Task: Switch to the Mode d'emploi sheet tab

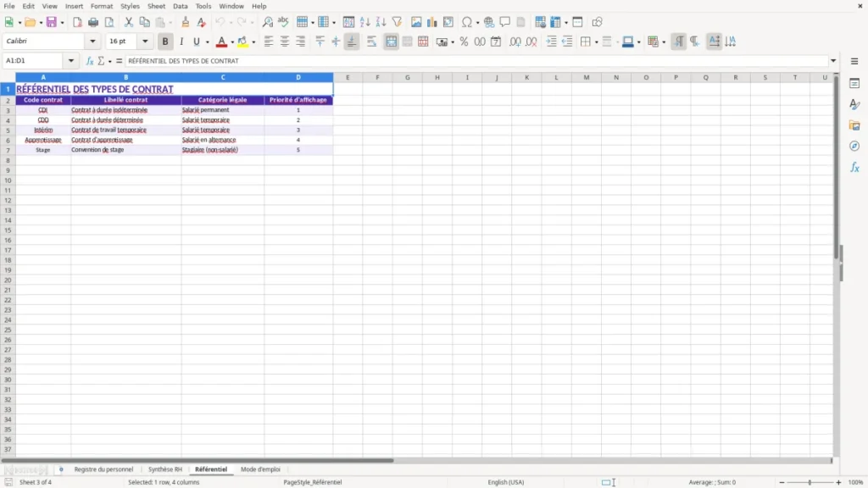Action: point(260,469)
